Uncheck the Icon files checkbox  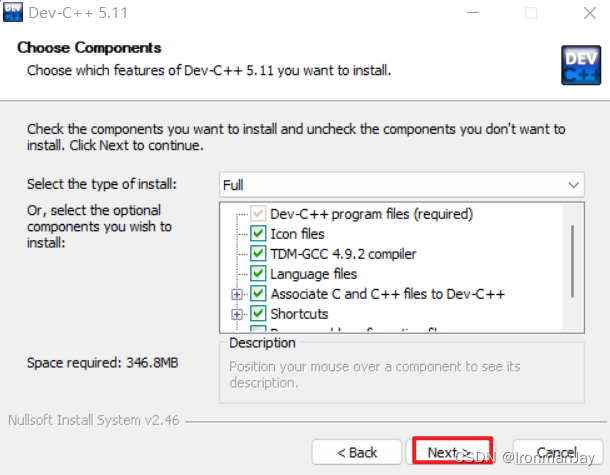[258, 233]
